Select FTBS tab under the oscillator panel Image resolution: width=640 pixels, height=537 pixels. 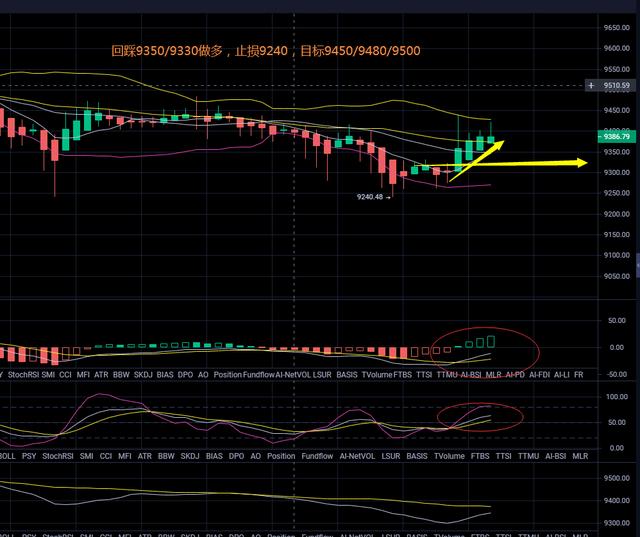480,456
